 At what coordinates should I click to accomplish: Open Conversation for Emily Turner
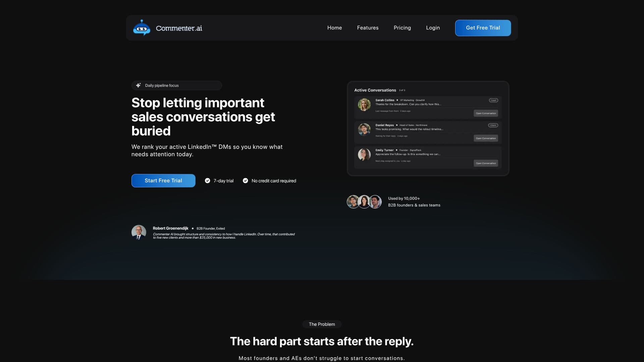[486, 163]
